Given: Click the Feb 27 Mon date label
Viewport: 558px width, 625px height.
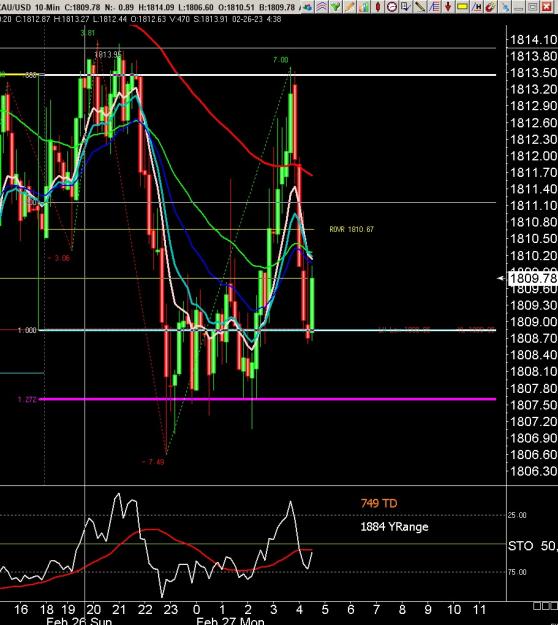Looking at the screenshot, I should point(230,621).
